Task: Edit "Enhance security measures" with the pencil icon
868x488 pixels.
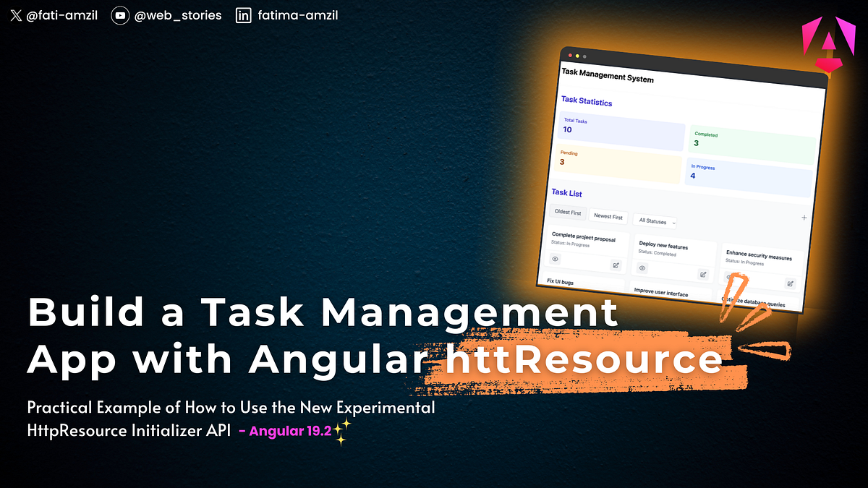Action: 791,283
